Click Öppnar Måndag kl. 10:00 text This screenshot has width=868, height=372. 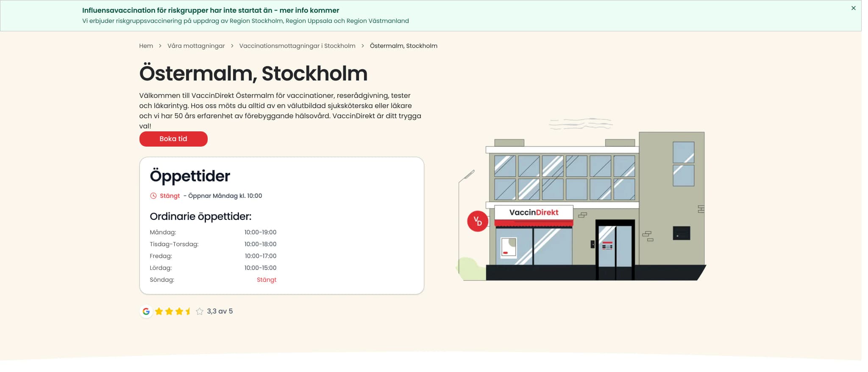click(x=225, y=196)
